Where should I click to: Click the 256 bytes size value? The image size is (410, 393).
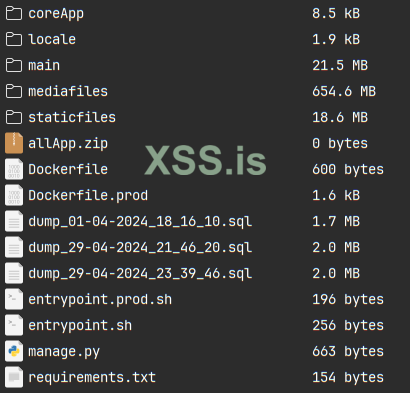coord(348,326)
